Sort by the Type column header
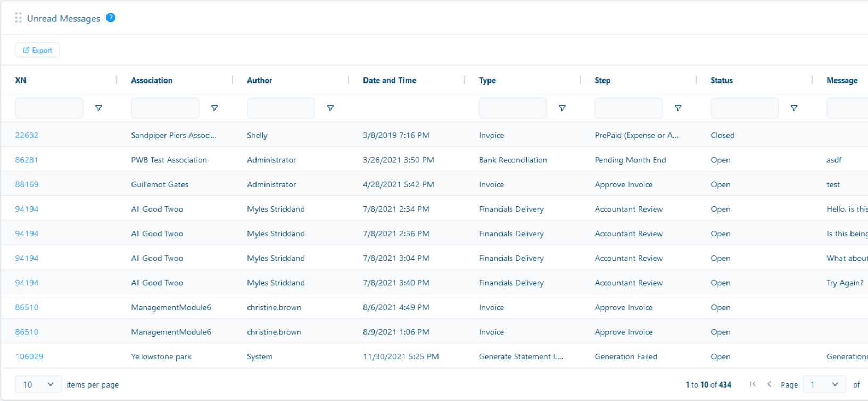 (487, 80)
